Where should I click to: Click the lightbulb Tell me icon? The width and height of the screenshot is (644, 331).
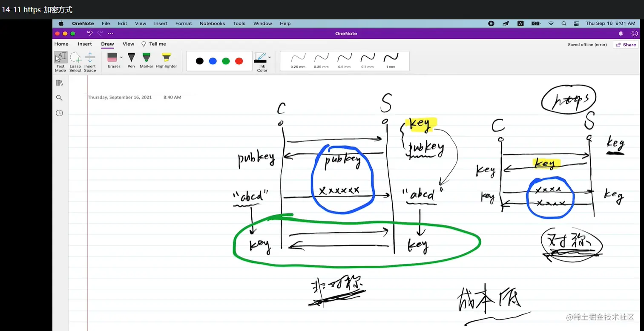click(144, 44)
